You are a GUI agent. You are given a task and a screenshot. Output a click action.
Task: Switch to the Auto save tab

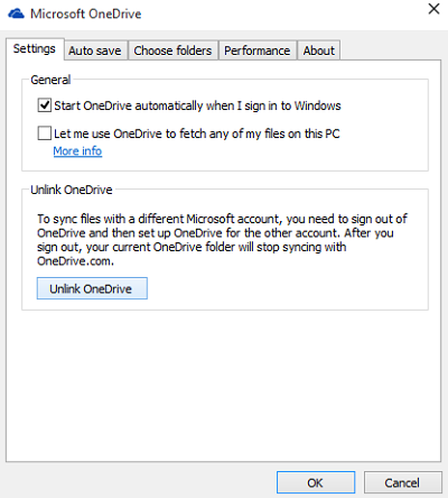click(x=95, y=50)
